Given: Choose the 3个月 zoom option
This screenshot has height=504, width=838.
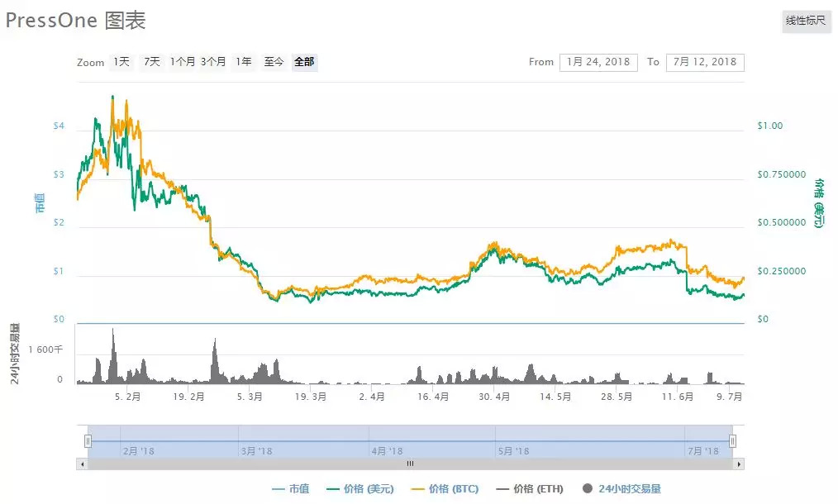Looking at the screenshot, I should (x=212, y=62).
